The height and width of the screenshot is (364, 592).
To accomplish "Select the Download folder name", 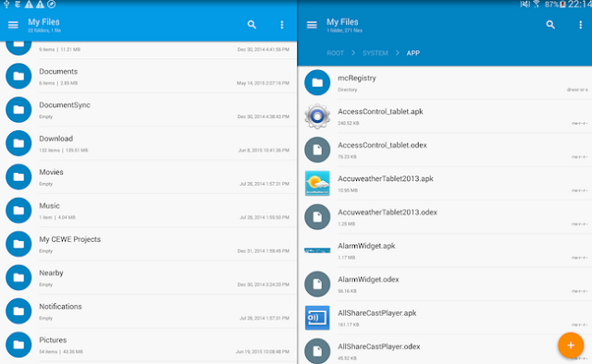I will pyautogui.click(x=55, y=139).
